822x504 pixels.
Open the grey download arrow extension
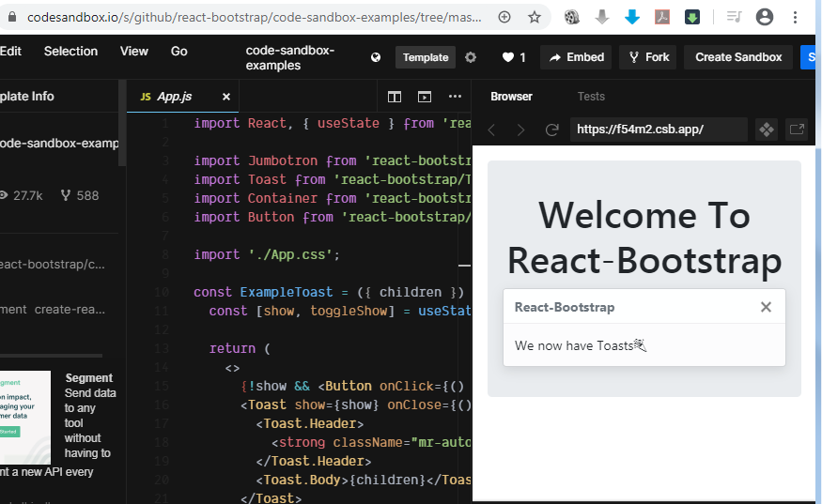pyautogui.click(x=602, y=17)
